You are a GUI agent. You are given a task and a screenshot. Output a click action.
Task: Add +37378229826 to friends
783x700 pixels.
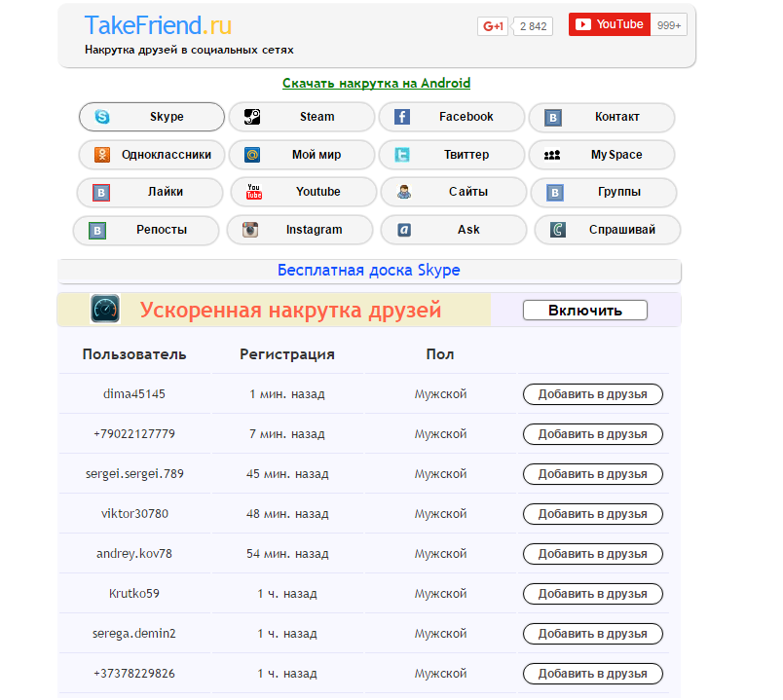click(593, 674)
